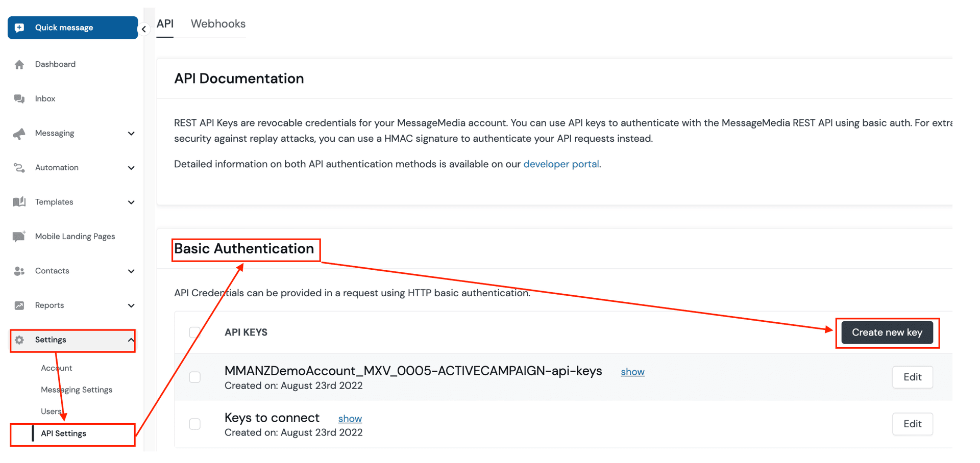Check the Keys to connect row checkbox

pos(194,424)
